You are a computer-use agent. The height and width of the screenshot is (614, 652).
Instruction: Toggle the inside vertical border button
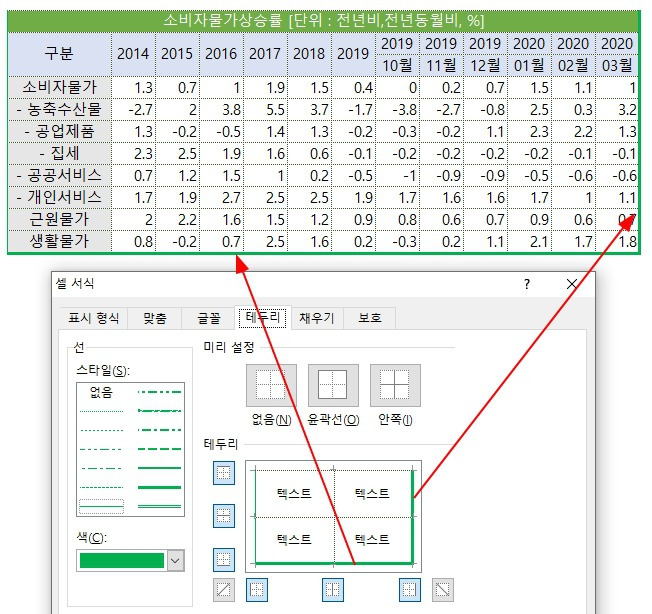[x=333, y=590]
